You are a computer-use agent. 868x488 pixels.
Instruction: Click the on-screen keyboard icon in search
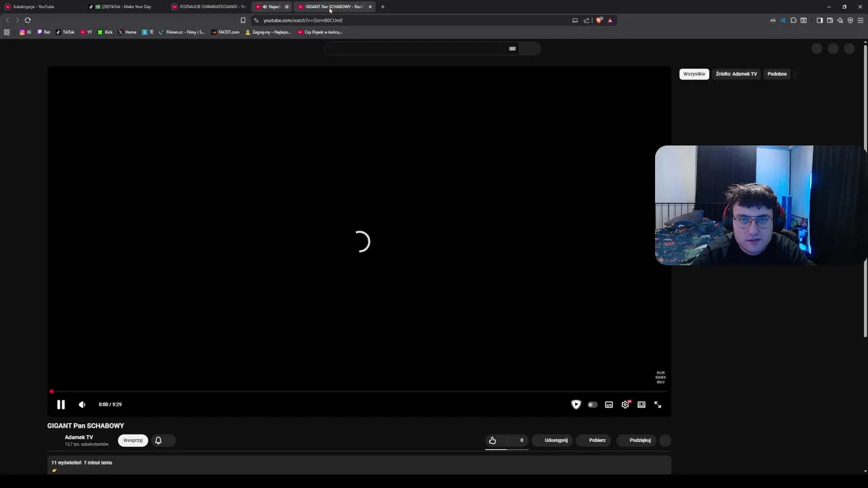(513, 48)
